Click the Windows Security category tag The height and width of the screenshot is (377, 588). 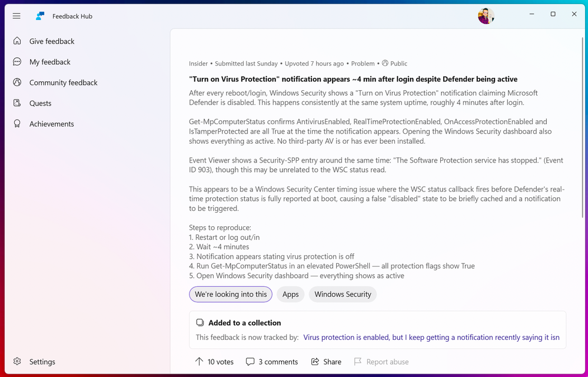pos(343,295)
